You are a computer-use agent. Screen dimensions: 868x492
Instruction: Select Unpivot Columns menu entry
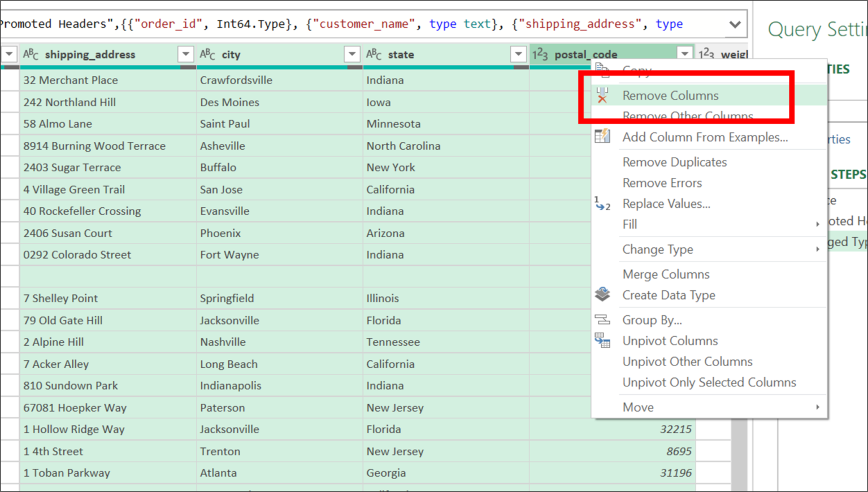[x=709, y=341]
